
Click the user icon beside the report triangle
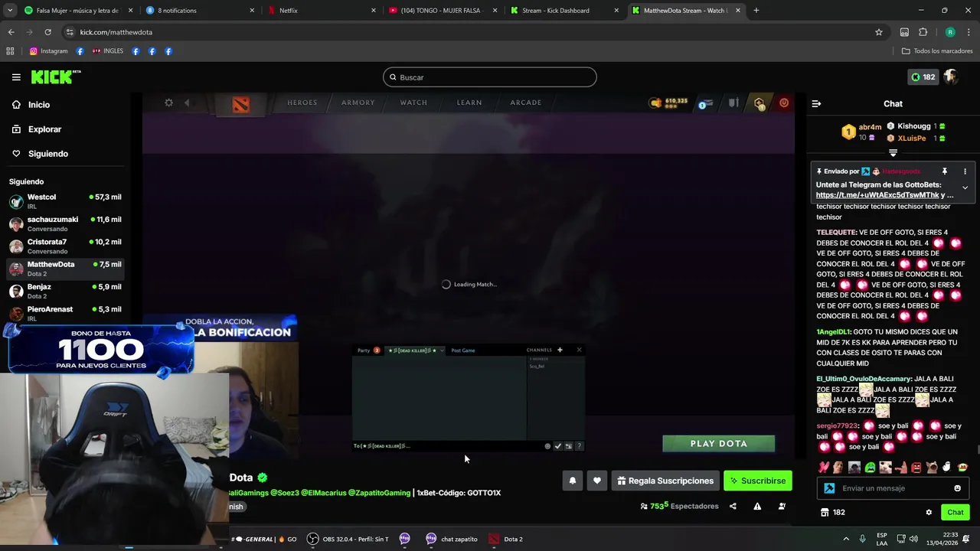click(782, 506)
